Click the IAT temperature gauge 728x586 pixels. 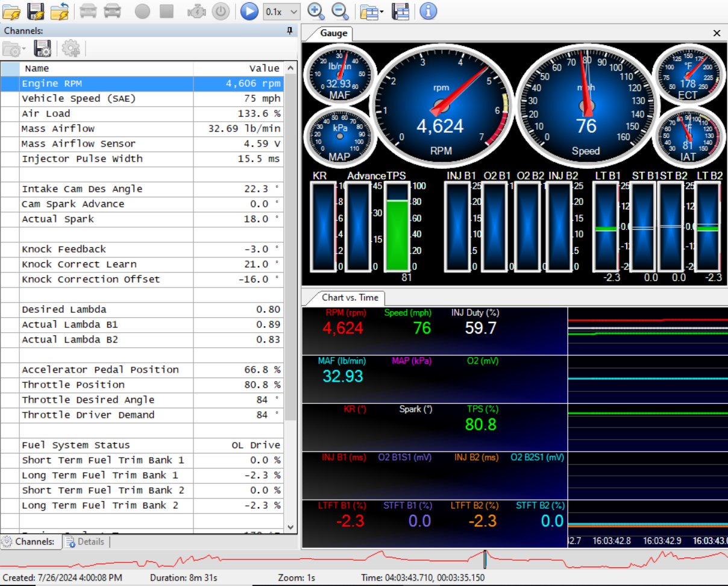[x=688, y=137]
